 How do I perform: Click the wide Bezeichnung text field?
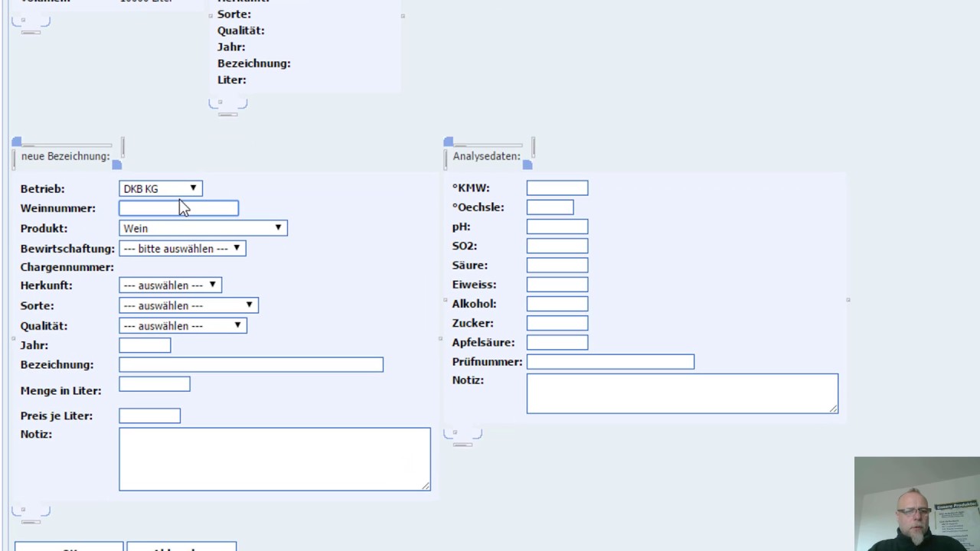[x=251, y=364]
